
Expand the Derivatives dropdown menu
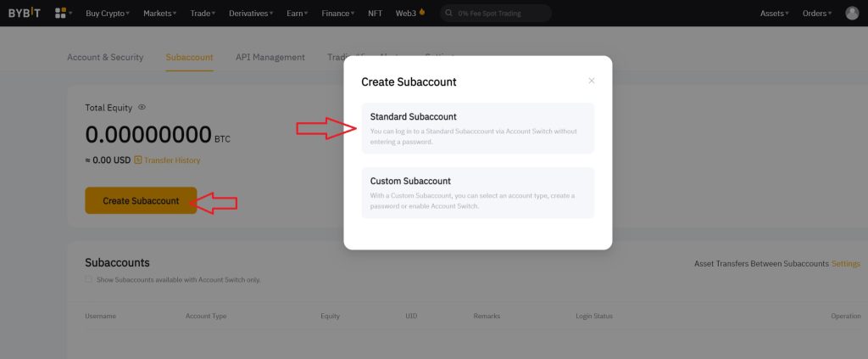251,14
